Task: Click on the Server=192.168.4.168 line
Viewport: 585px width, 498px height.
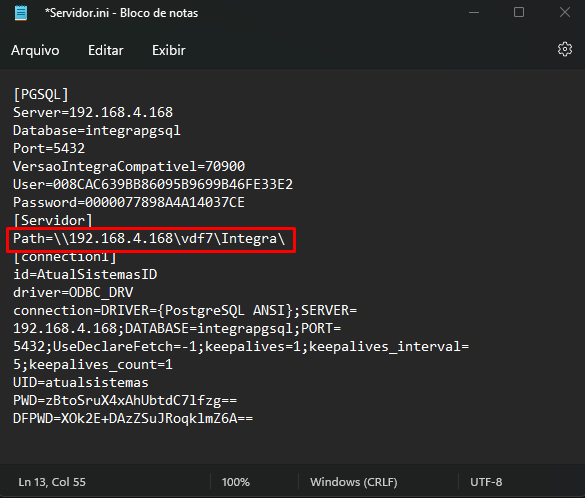Action: [93, 113]
